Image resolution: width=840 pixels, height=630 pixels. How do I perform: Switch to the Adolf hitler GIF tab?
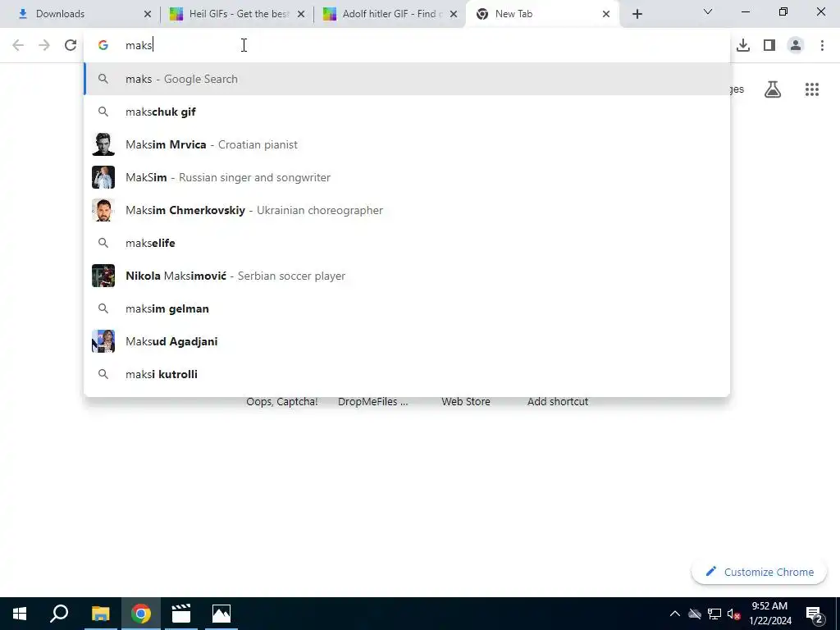pos(390,14)
